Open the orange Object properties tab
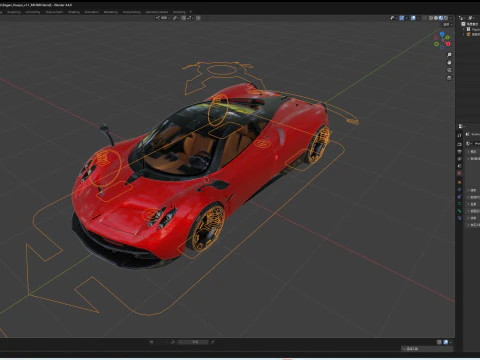This screenshot has height=360, width=480. 459,182
